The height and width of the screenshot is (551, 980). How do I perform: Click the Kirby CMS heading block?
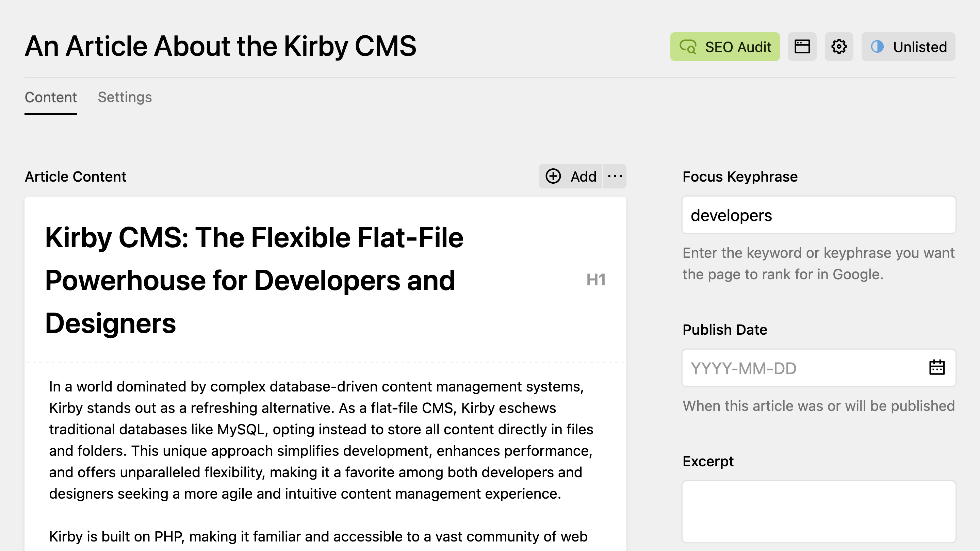pos(254,280)
